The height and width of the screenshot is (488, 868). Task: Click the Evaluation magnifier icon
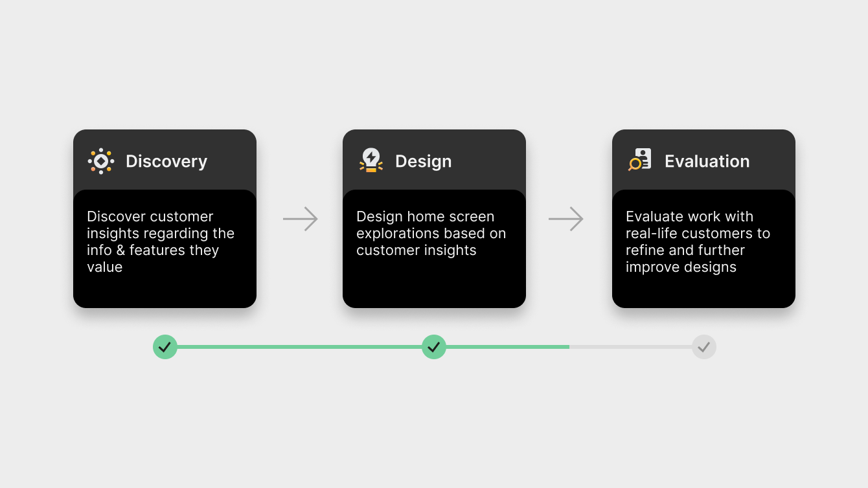tap(640, 160)
